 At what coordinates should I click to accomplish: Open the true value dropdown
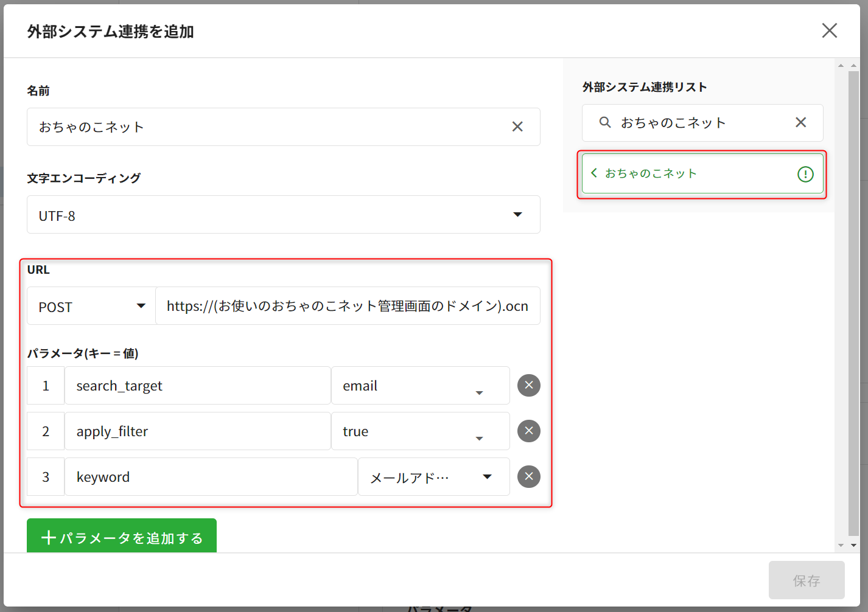tap(479, 438)
